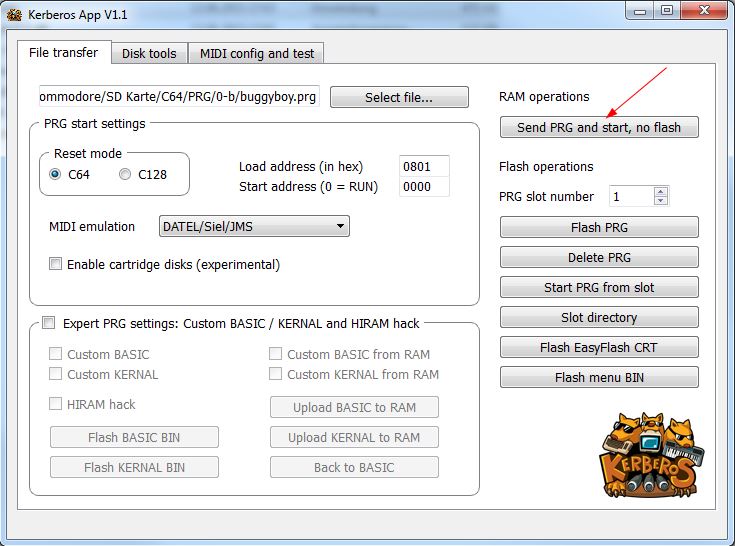Open the Slot directory
Viewport: 735px width, 546px height.
coord(598,317)
